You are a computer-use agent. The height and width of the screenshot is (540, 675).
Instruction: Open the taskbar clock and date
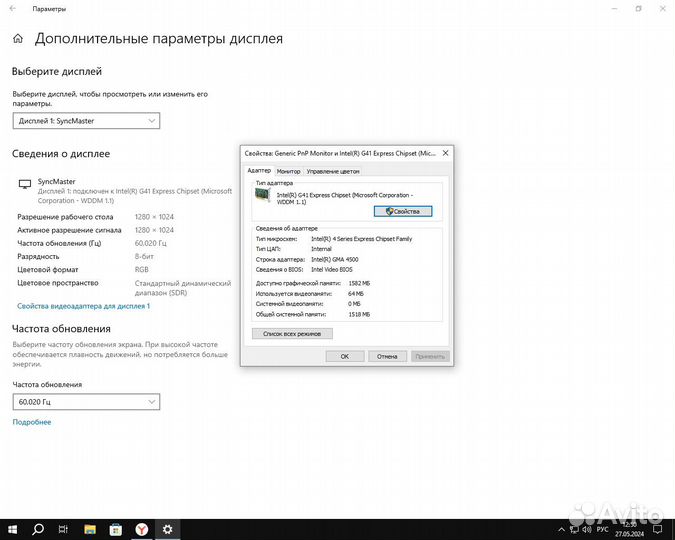630,529
